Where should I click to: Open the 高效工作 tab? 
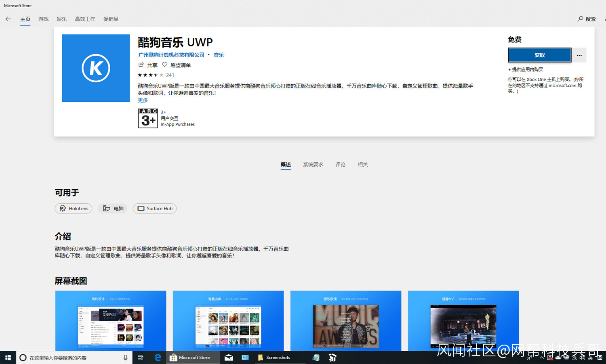[85, 19]
